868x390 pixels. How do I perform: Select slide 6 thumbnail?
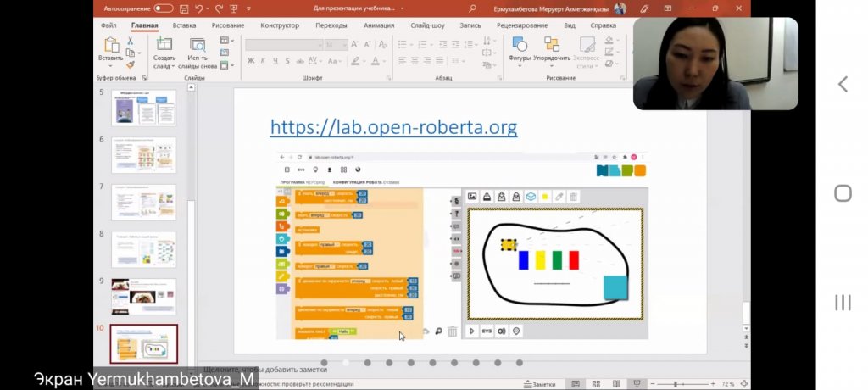(144, 155)
